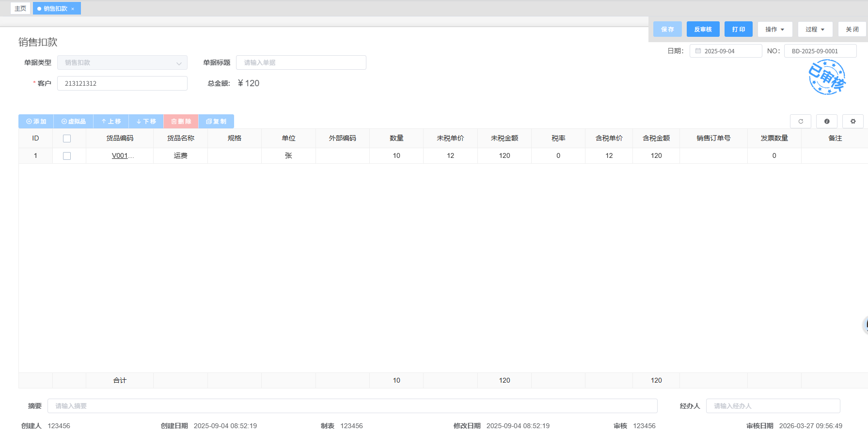Open table settings via the gear icon
This screenshot has height=433, width=868.
(x=853, y=122)
